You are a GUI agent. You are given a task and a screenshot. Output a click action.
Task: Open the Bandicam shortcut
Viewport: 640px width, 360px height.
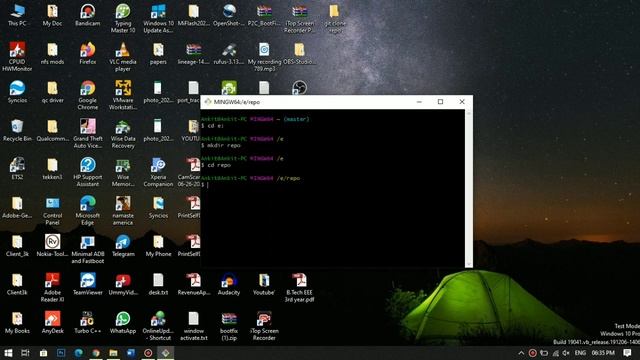87,16
